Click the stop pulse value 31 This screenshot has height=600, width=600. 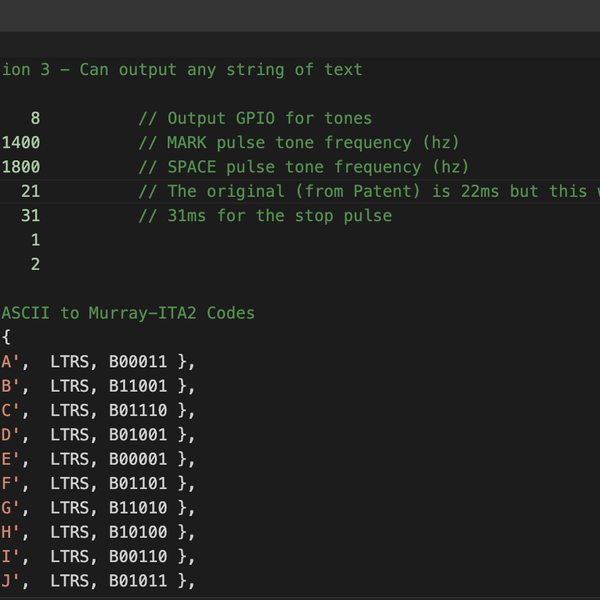[x=31, y=216]
